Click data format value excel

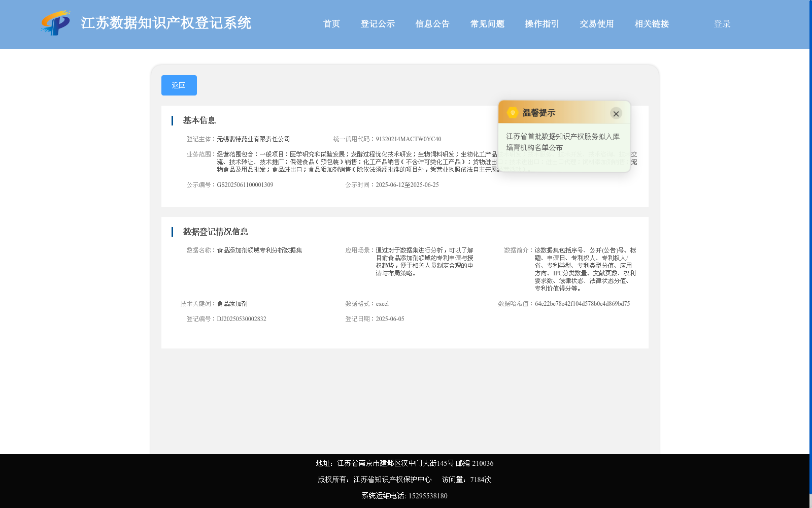[382, 304]
